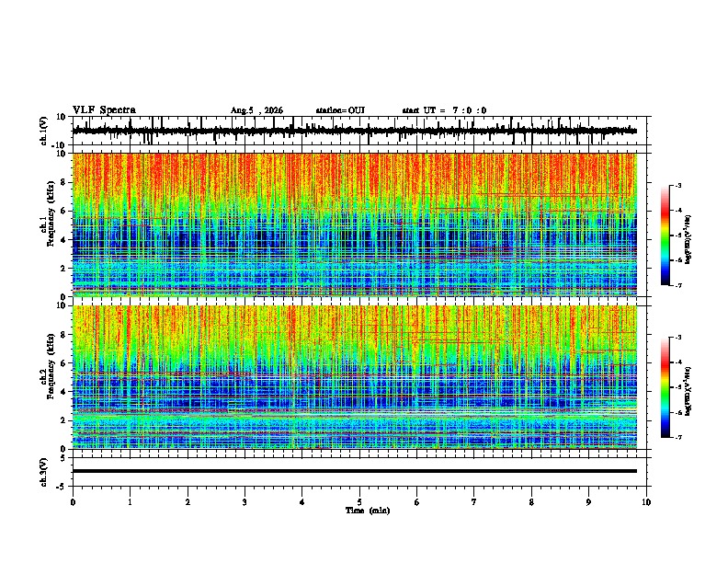This screenshot has height=563, width=728.
Task: Click time axis tick label "4"
Action: click(302, 502)
